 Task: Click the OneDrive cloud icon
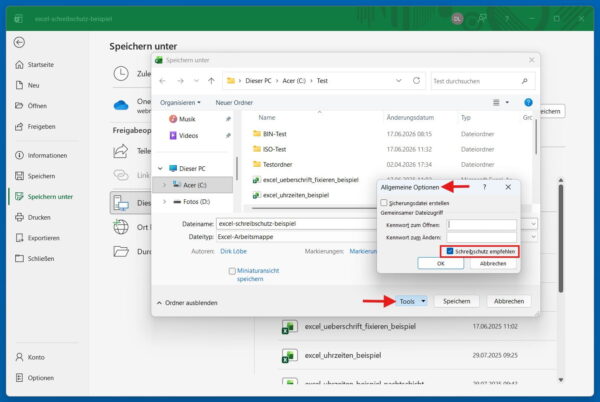coord(121,105)
